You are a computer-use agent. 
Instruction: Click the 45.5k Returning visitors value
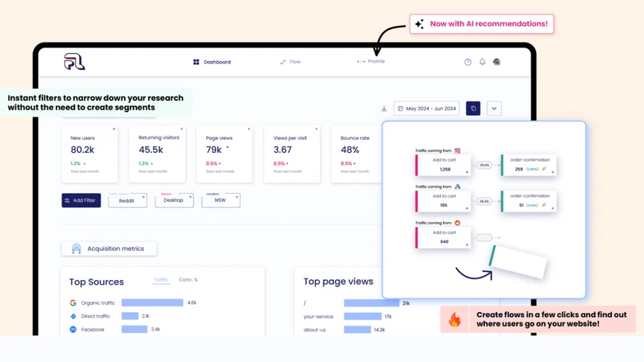(151, 150)
